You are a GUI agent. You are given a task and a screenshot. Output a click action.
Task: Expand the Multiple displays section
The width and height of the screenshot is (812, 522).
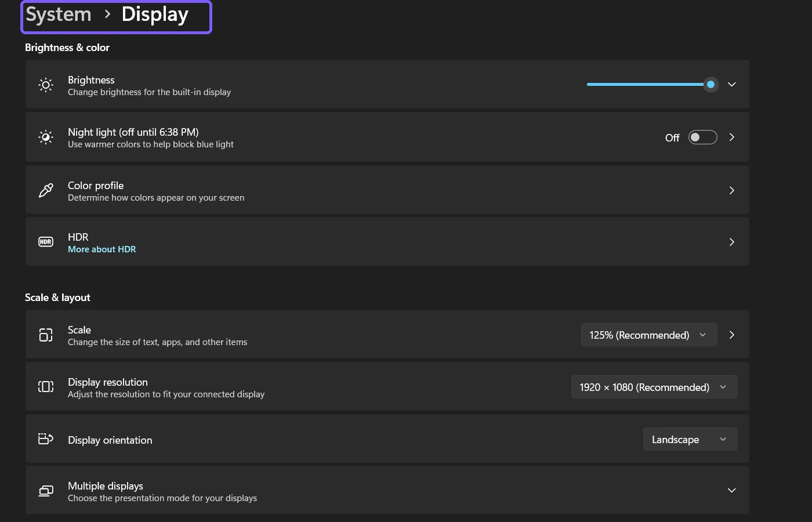pyautogui.click(x=732, y=491)
